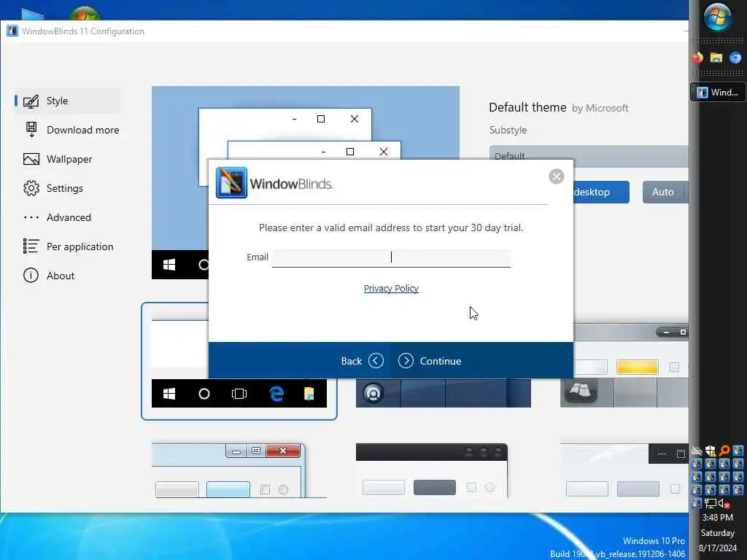Click the About info icon
Viewport: 747px width, 560px height.
click(x=31, y=276)
